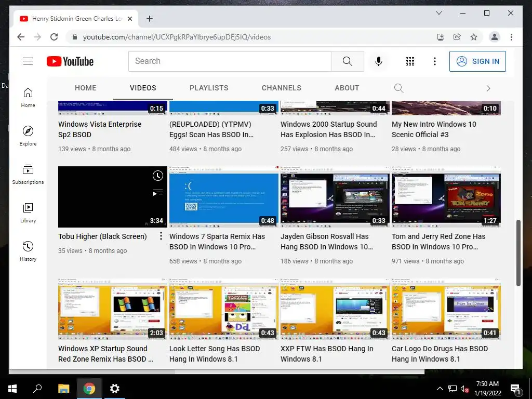
Task: Open the notification center icon
Action: 515,389
